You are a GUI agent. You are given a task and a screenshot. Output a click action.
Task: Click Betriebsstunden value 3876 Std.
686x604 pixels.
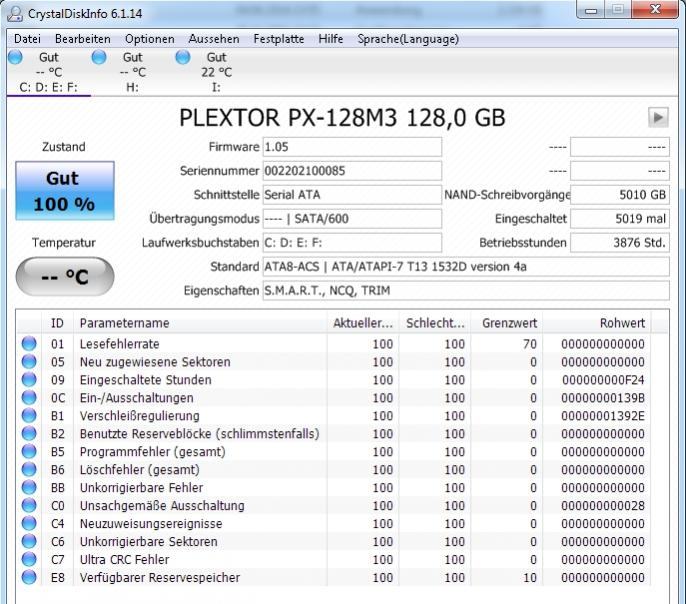620,243
